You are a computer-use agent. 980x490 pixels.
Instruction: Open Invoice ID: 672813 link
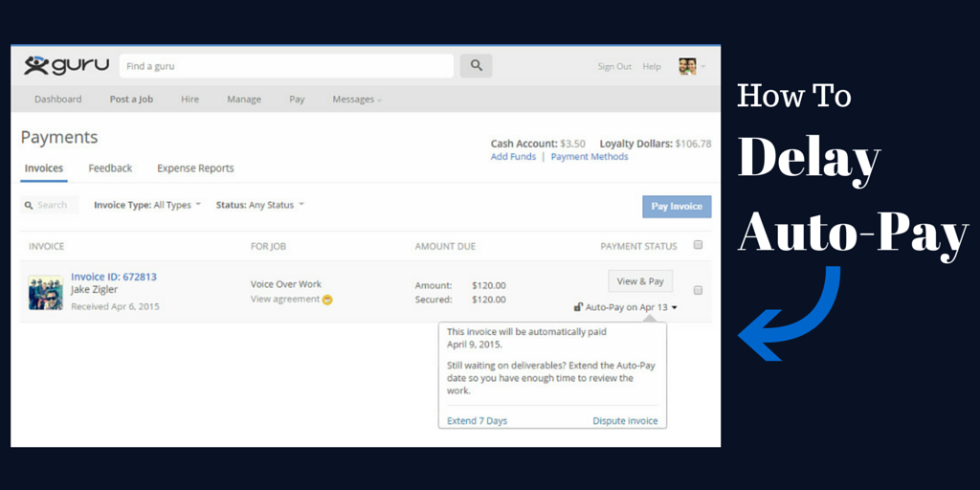point(114,277)
